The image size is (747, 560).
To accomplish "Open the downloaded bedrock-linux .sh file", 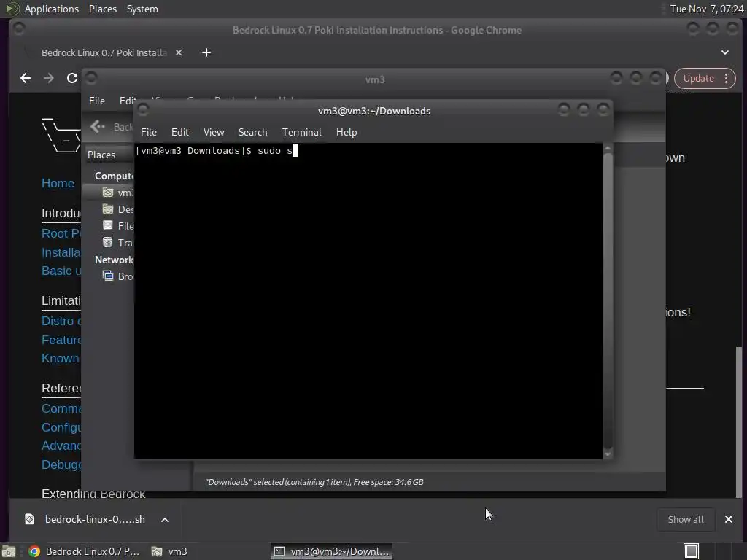I will point(95,519).
